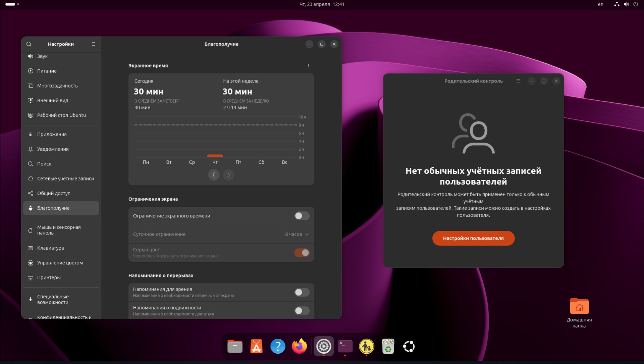Open the Parental Control window menu
Screen dimensions: 644x364
(x=518, y=81)
